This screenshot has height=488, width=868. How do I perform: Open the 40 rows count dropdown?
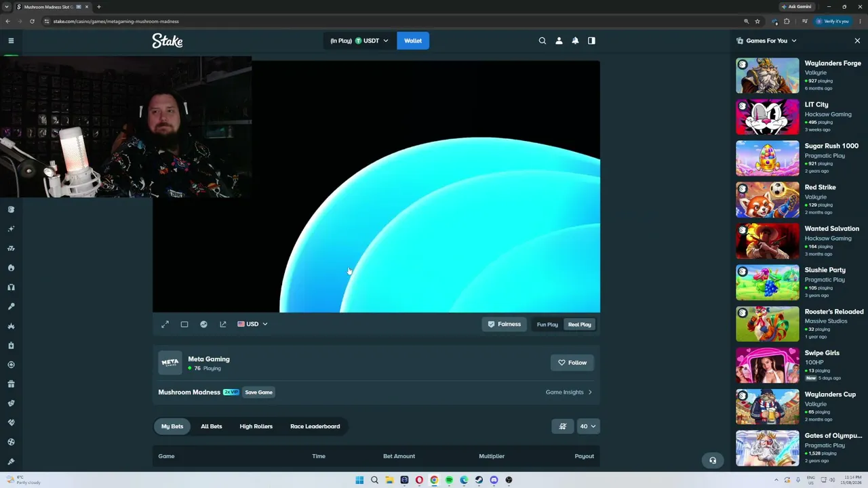(587, 426)
